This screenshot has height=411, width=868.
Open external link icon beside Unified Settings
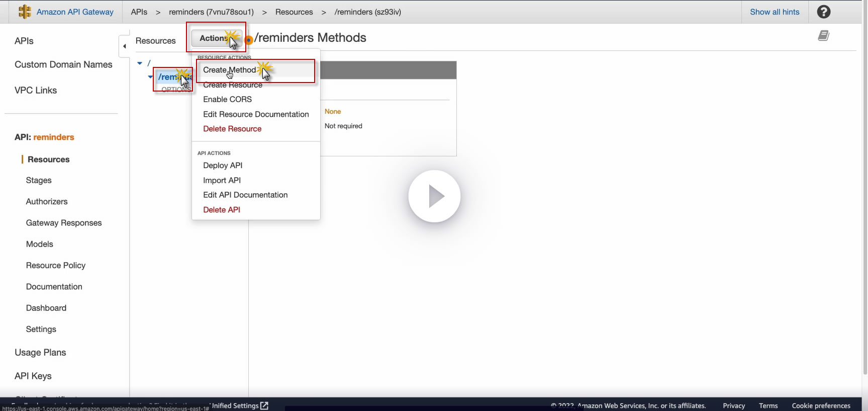pos(264,405)
